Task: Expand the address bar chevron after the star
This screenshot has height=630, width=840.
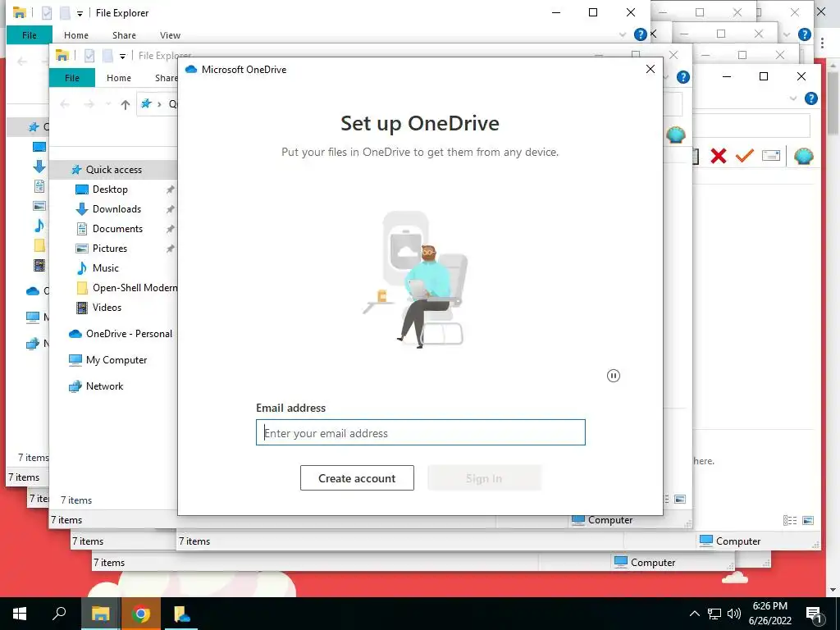Action: 159,104
